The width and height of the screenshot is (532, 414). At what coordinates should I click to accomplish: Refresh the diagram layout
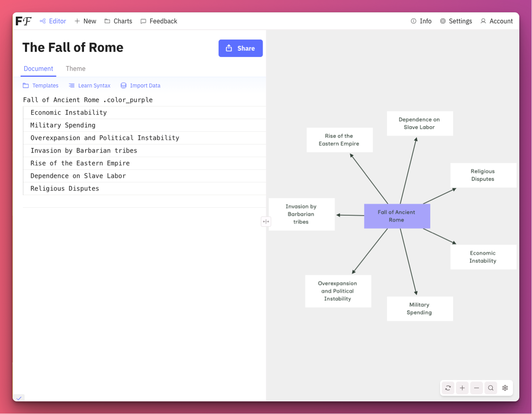[448, 388]
